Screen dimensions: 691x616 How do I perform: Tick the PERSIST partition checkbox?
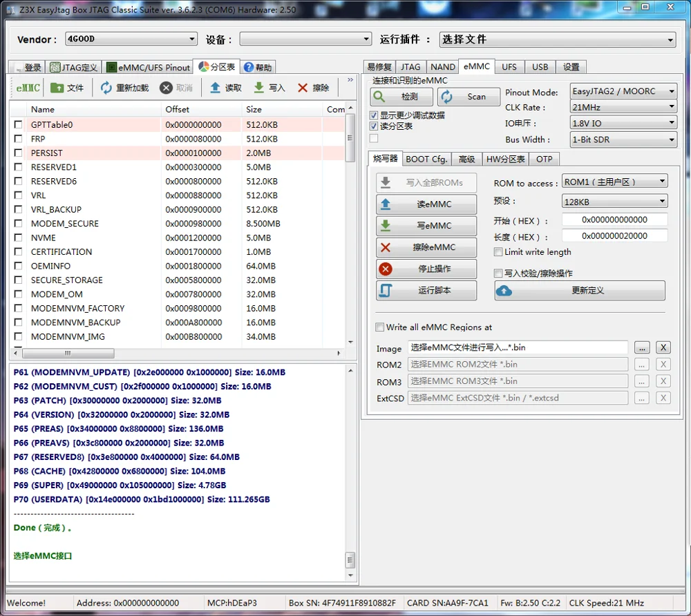coord(18,153)
